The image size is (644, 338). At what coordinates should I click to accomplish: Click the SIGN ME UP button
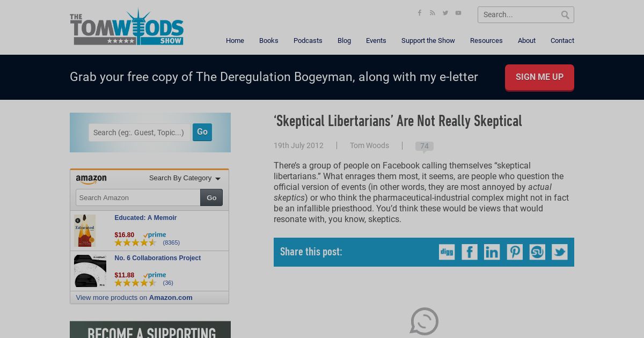coord(539,77)
